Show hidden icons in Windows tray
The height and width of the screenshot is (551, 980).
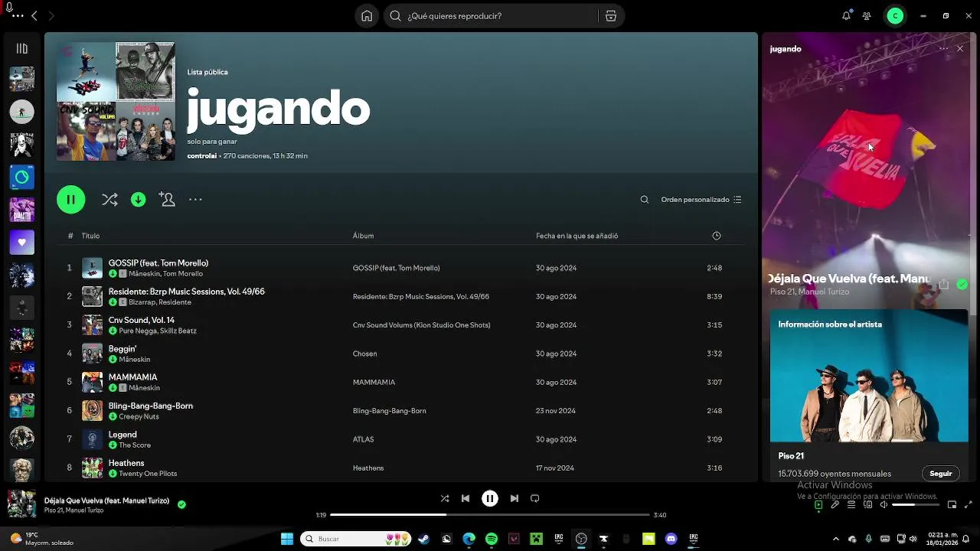[x=835, y=539]
